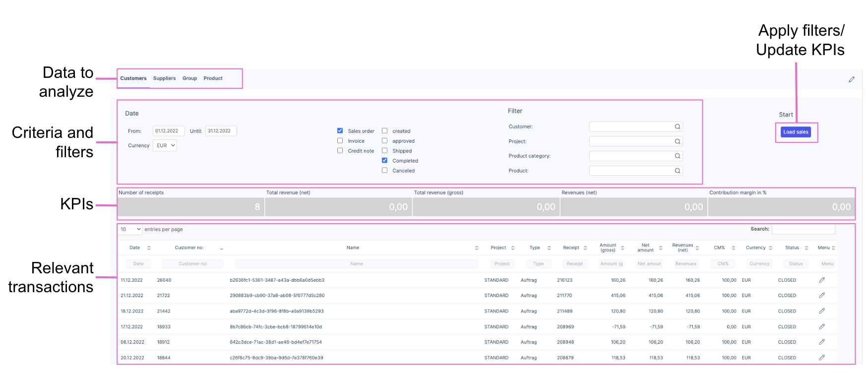The width and height of the screenshot is (868, 373).
Task: Open the entries per page dropdown
Action: (130, 229)
